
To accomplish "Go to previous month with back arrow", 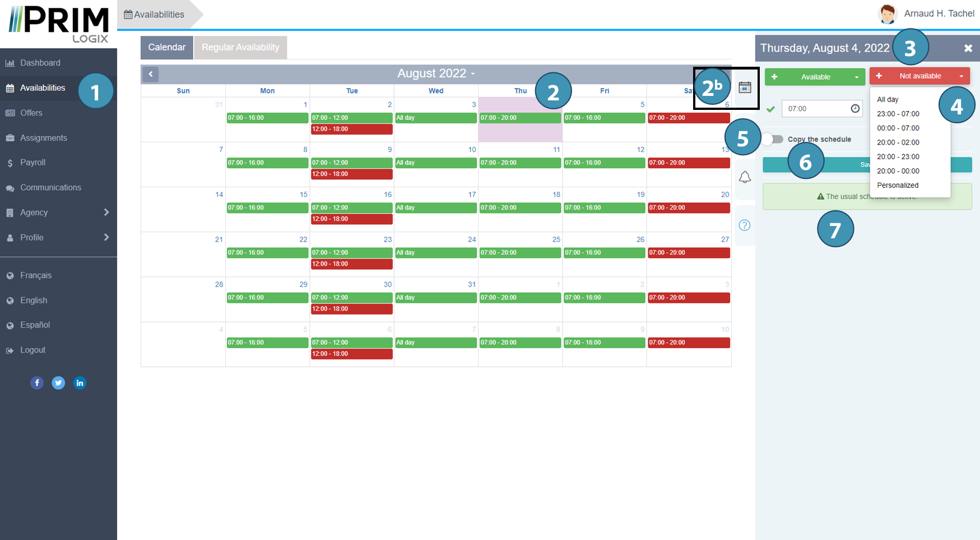I will [150, 74].
